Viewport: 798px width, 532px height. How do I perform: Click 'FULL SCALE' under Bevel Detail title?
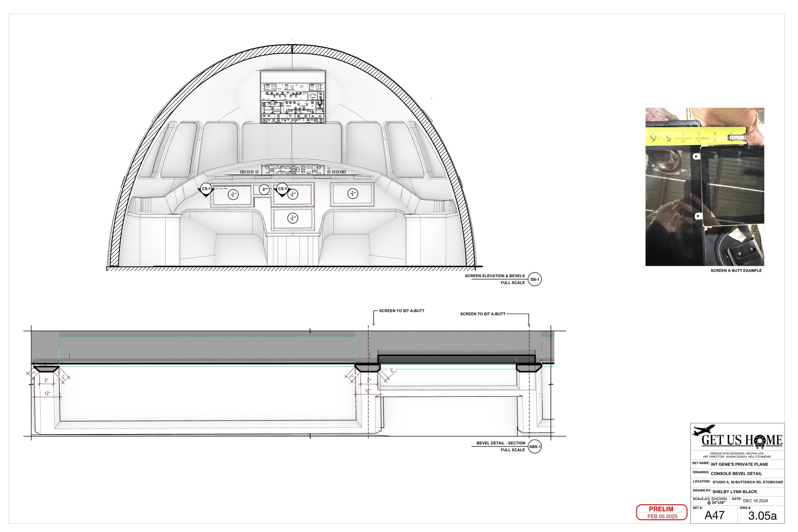coord(513,450)
